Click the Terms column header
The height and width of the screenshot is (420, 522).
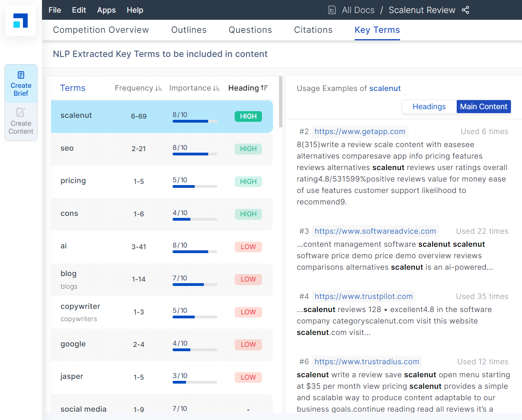tap(72, 88)
